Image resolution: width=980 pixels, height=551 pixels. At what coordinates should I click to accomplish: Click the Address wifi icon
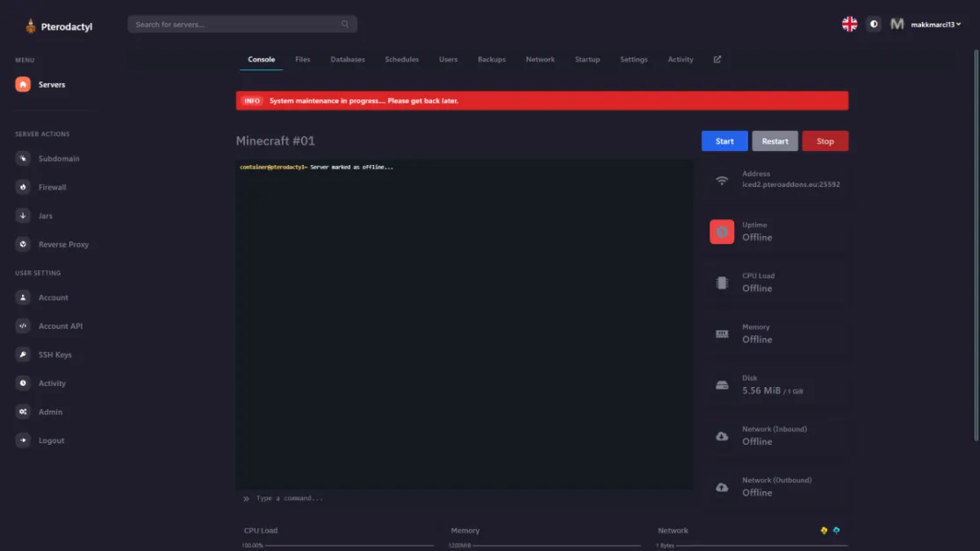click(722, 181)
